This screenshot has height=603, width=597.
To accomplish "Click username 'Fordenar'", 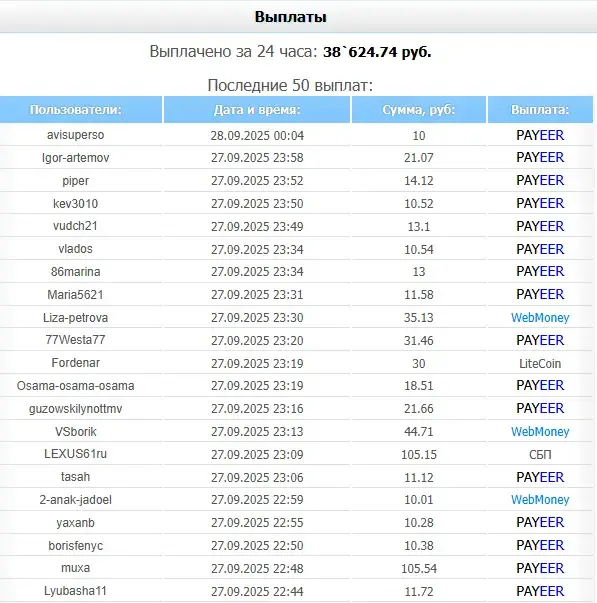I will 75,363.
